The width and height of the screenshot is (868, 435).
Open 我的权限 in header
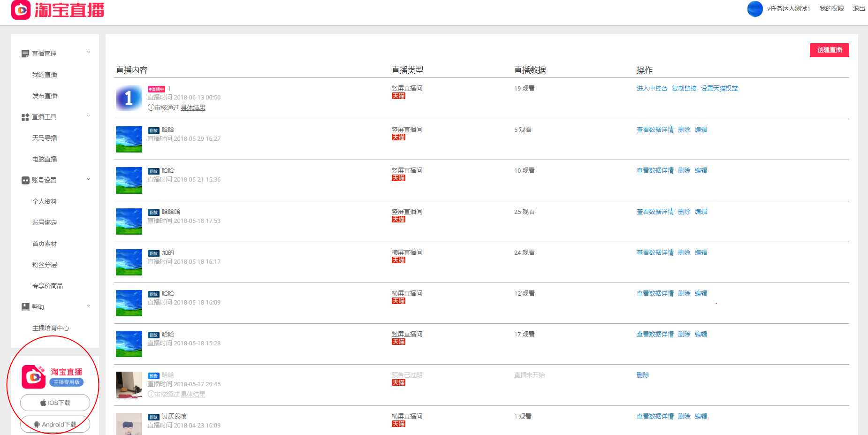(x=831, y=9)
